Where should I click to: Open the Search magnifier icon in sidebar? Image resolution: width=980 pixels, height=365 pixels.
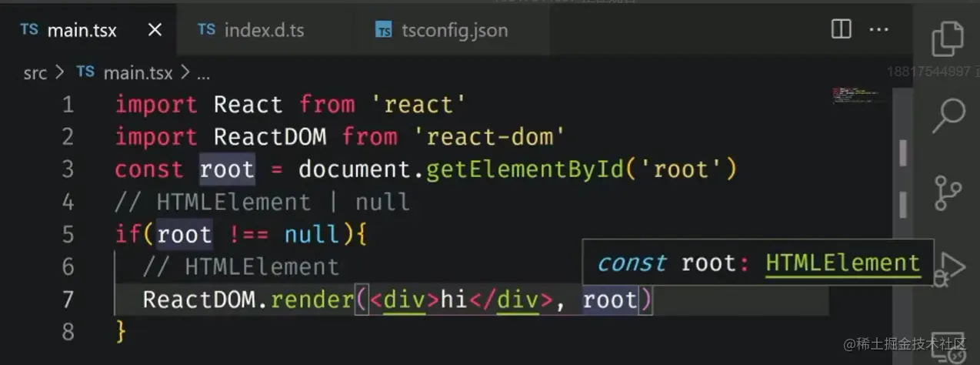pyautogui.click(x=948, y=116)
